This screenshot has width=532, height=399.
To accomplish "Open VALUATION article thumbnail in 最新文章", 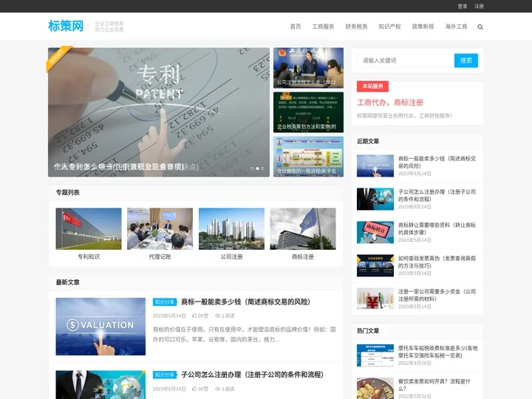I will (x=100, y=327).
